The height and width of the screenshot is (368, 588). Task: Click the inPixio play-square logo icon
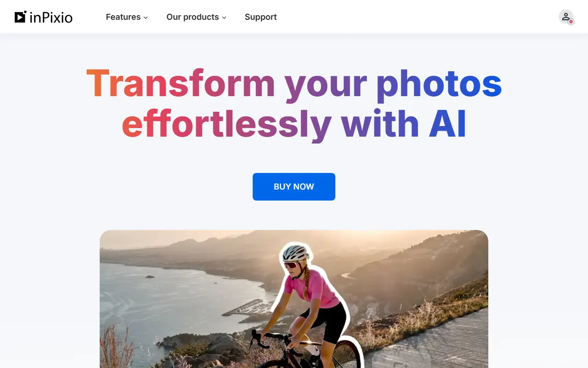(20, 17)
